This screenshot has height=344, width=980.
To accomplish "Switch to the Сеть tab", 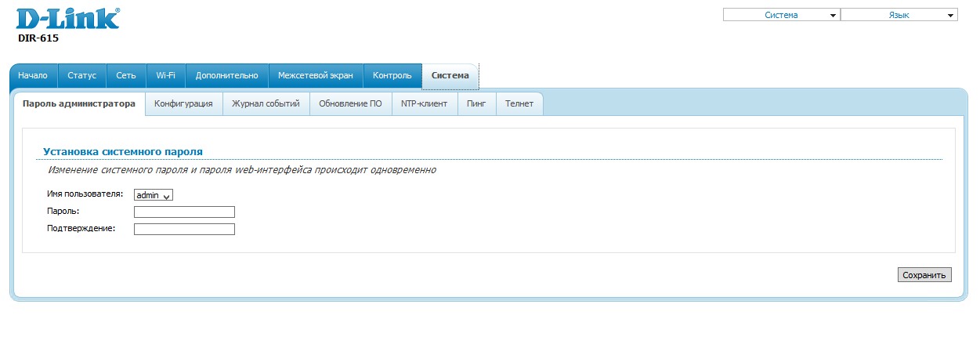I will [126, 75].
